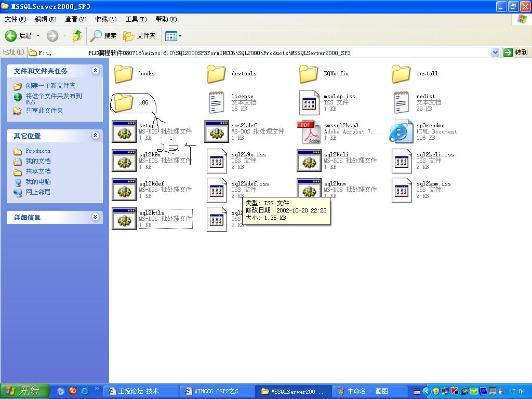Select the msolap.iss file icon
Image resolution: width=532 pixels, height=399 pixels.
(309, 102)
